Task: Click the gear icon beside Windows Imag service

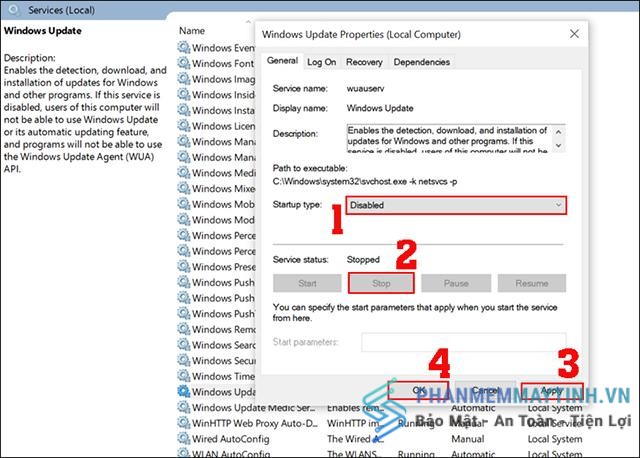Action: pyautogui.click(x=184, y=79)
